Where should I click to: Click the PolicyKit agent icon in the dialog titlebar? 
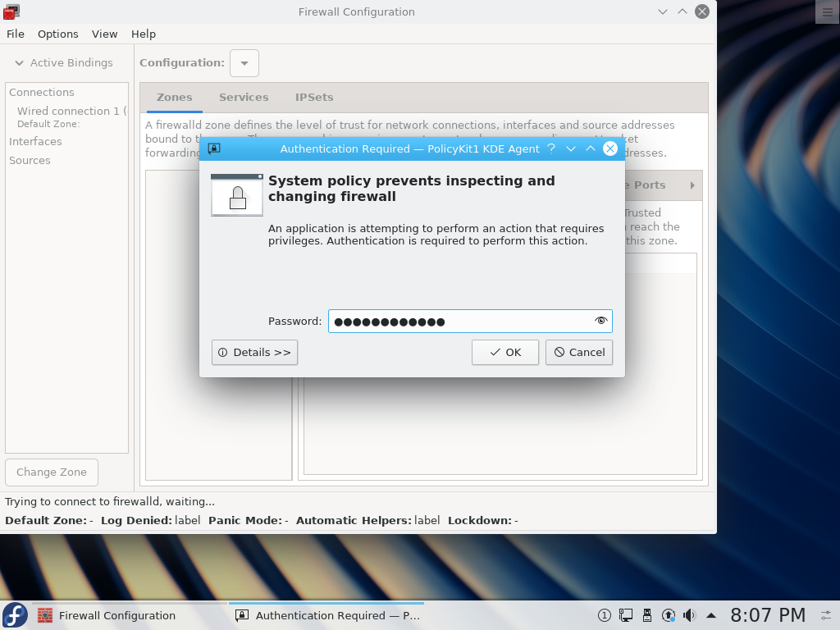click(x=214, y=148)
